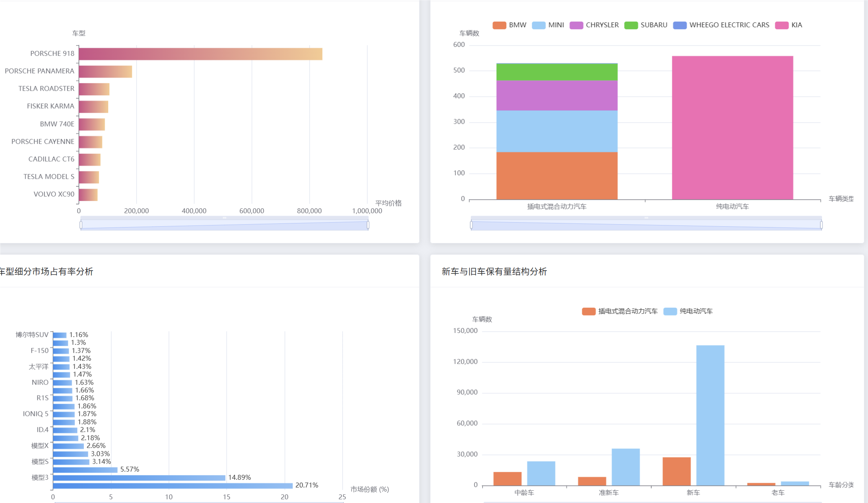Viewport: 868px width, 503px height.
Task: Click the 新车与旧车保有量结构分析 title
Action: click(x=494, y=271)
